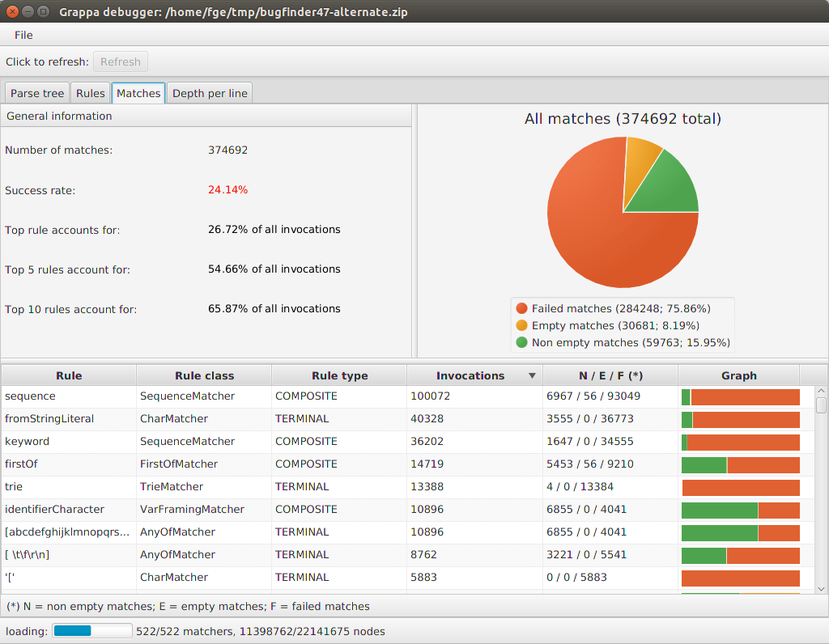Click the green slice of the pie chart
Screen dimensions: 829x644
(x=663, y=188)
